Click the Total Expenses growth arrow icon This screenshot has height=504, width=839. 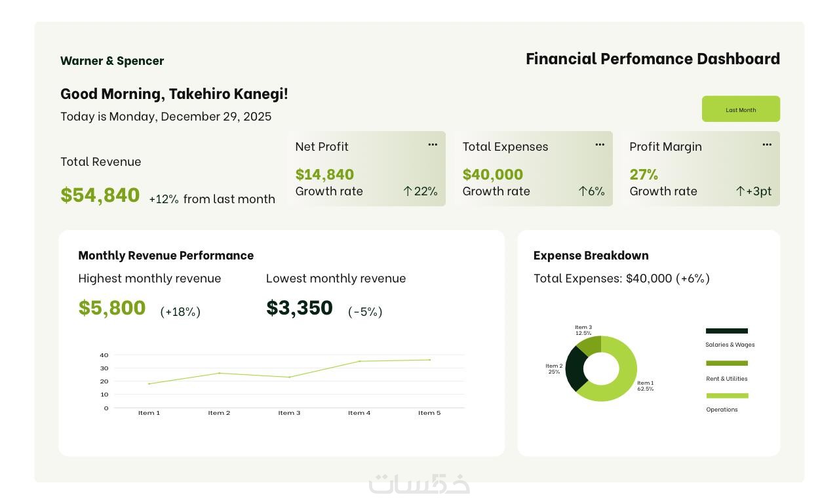[583, 191]
